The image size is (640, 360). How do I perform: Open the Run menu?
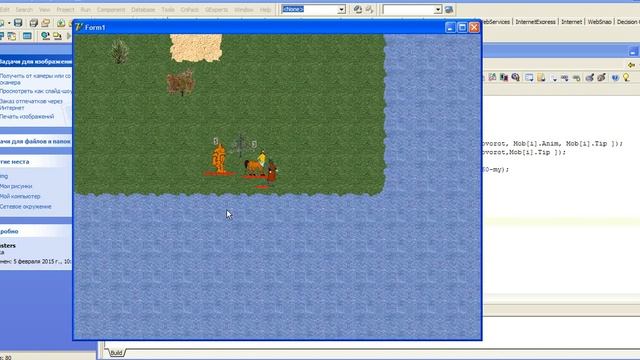pos(86,9)
